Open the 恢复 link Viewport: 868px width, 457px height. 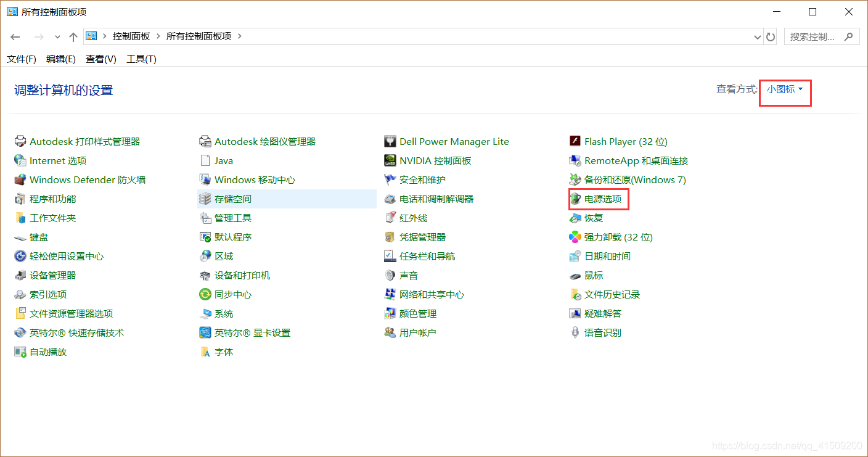pos(594,218)
